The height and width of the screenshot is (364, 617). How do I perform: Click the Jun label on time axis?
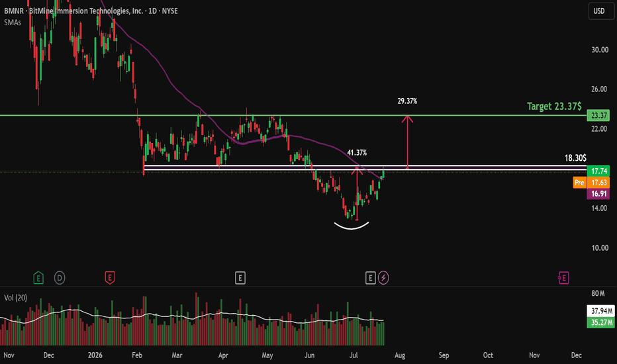click(309, 355)
